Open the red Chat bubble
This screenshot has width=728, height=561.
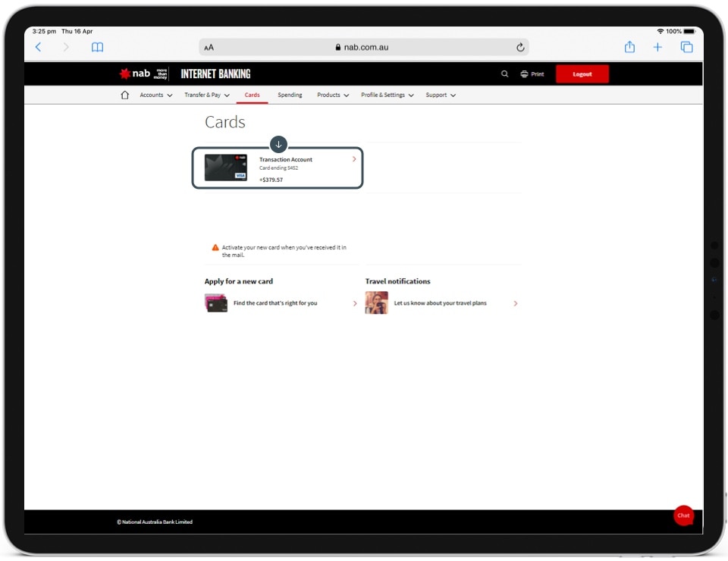683,516
